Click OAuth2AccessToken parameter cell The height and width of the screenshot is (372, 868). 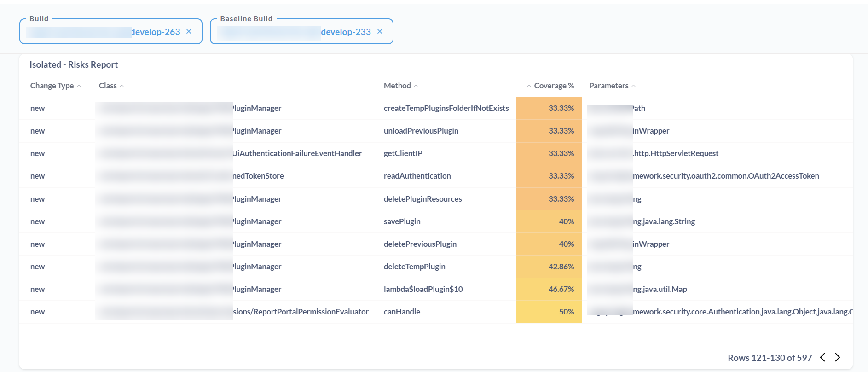tap(726, 176)
